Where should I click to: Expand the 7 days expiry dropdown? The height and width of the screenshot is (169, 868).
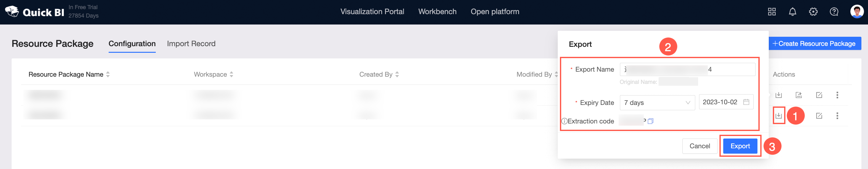tap(657, 102)
